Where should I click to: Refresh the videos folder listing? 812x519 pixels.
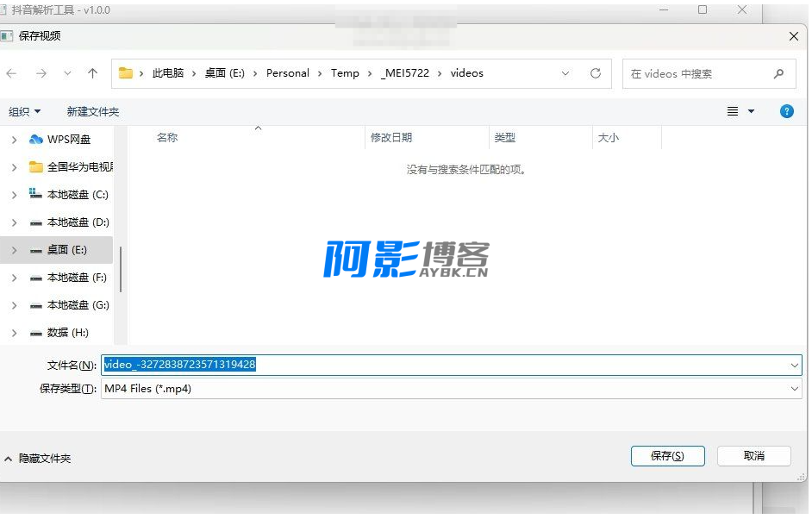click(595, 74)
